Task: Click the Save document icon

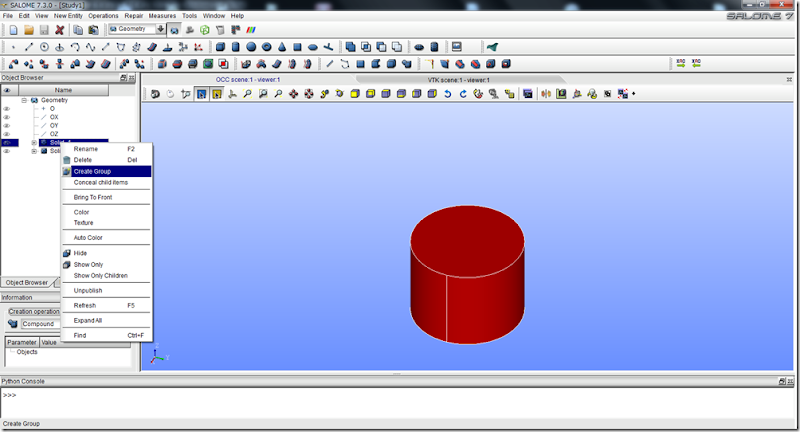Action: tap(42, 30)
